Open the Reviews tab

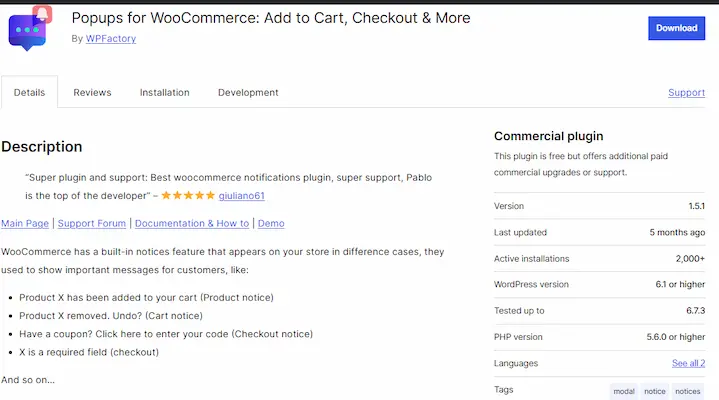click(x=92, y=93)
